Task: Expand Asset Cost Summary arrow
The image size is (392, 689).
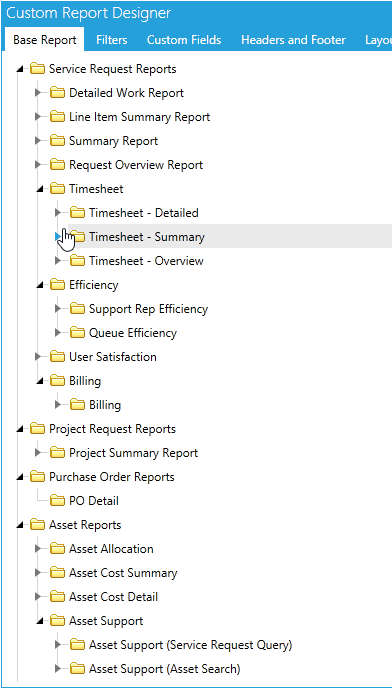Action: click(x=39, y=573)
